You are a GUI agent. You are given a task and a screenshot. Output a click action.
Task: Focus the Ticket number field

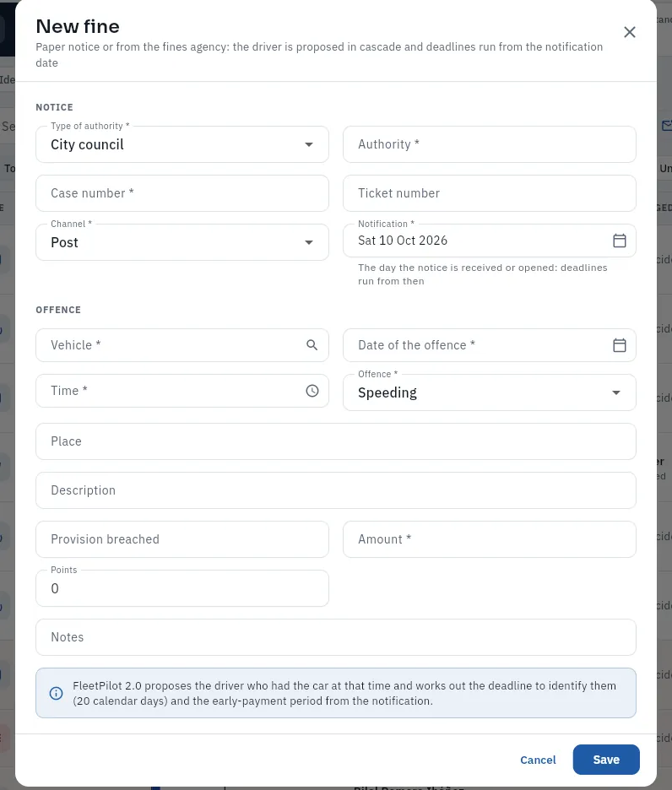click(489, 193)
